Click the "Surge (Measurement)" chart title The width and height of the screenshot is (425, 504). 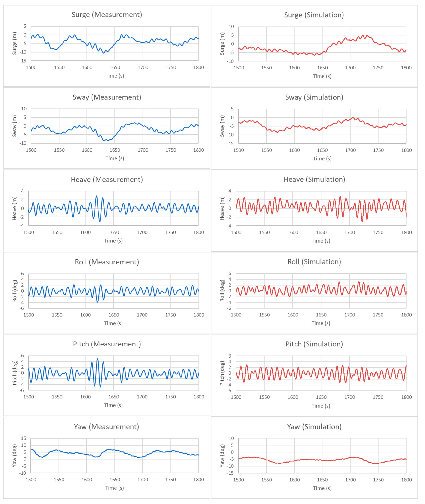click(107, 15)
